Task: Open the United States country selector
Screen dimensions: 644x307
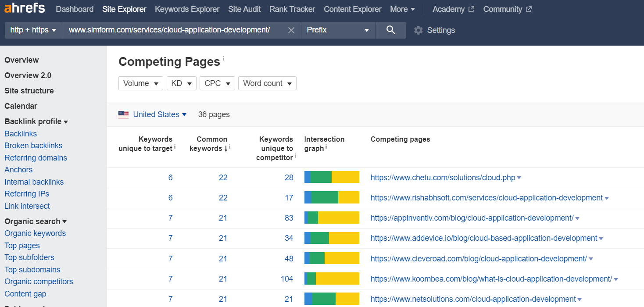Action: 160,114
